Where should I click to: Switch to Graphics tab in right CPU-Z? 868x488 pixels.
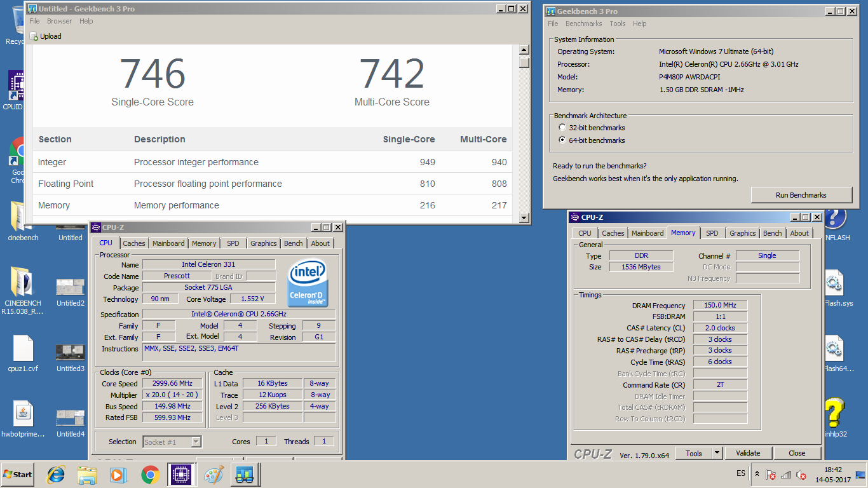click(x=743, y=233)
